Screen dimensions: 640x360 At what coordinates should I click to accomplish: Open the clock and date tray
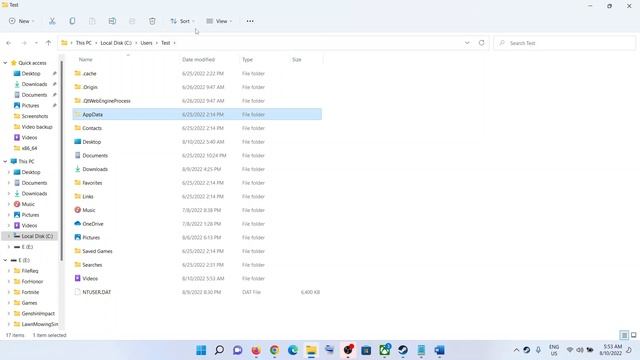[611, 350]
